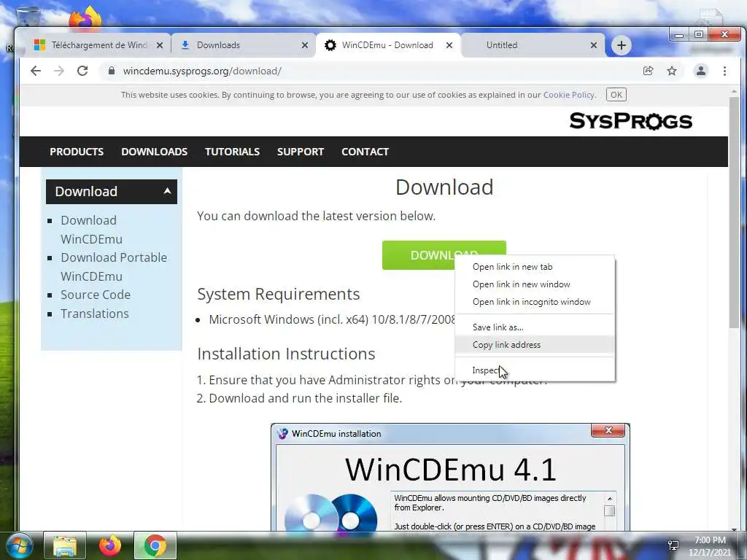Open the Cookie Policy link

point(569,95)
